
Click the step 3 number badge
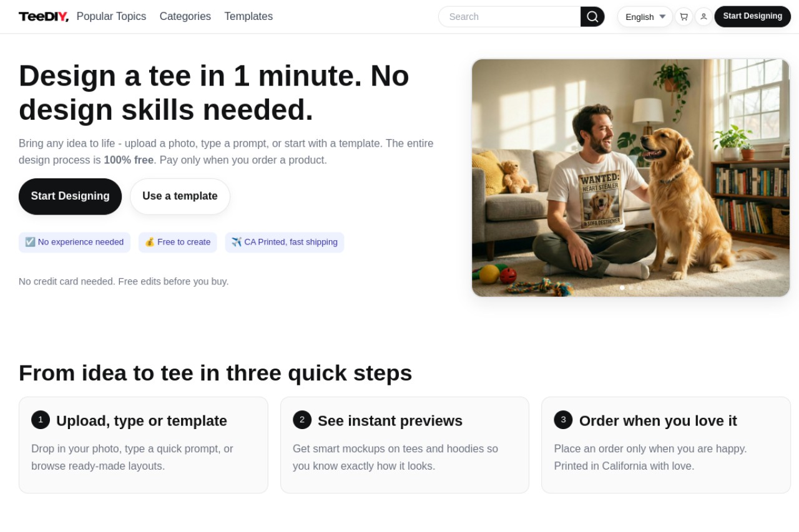(563, 420)
